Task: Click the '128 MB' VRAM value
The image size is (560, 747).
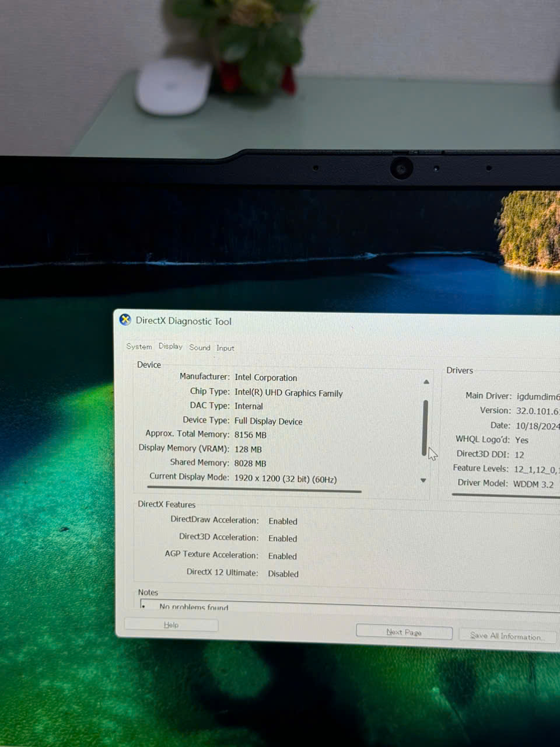Action: (x=248, y=449)
